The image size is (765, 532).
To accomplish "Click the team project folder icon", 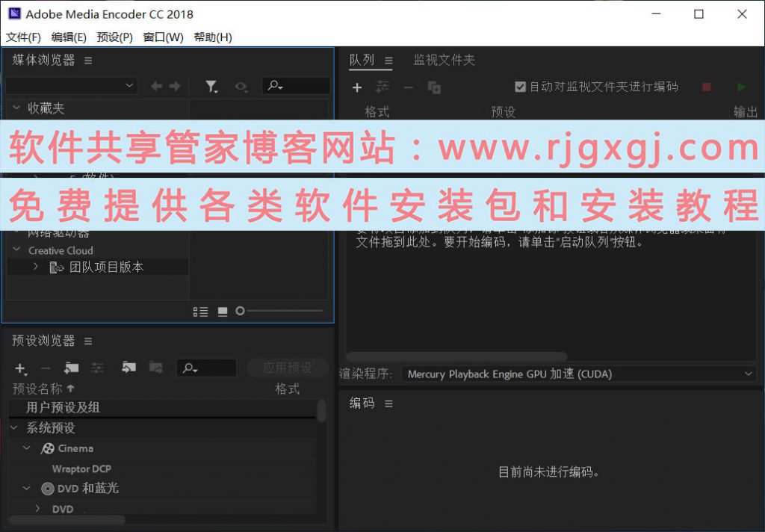I will click(56, 267).
